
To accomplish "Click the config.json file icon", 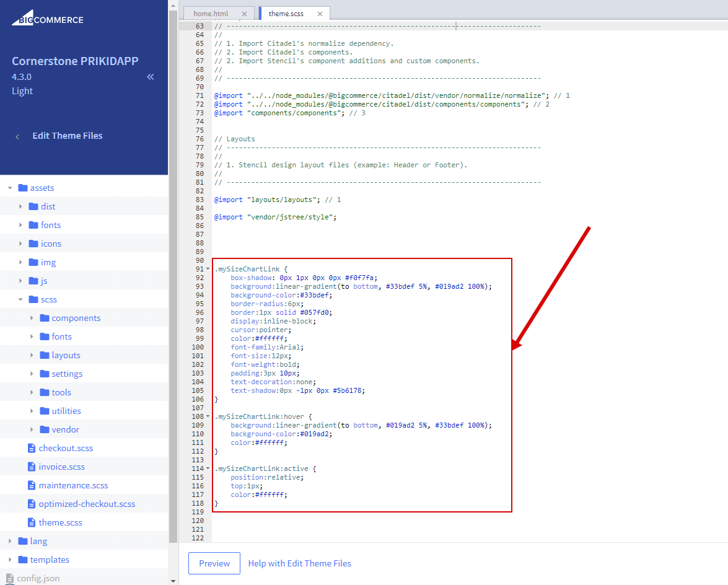I will coord(10,578).
